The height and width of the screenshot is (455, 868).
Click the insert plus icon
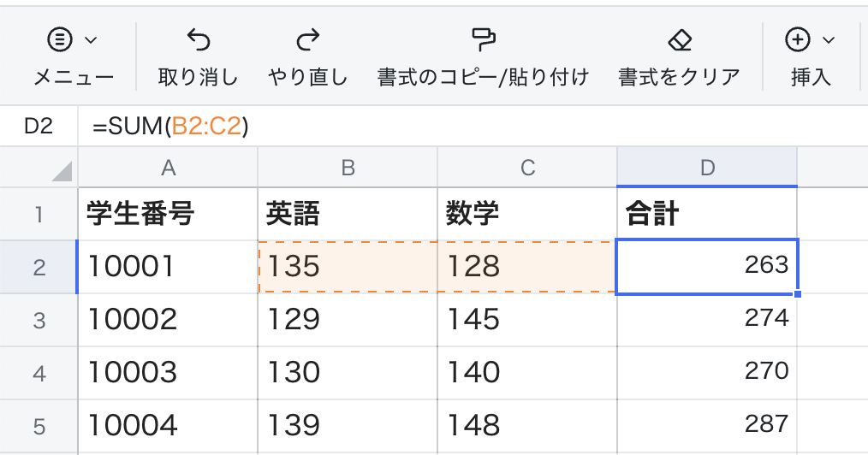(x=797, y=39)
